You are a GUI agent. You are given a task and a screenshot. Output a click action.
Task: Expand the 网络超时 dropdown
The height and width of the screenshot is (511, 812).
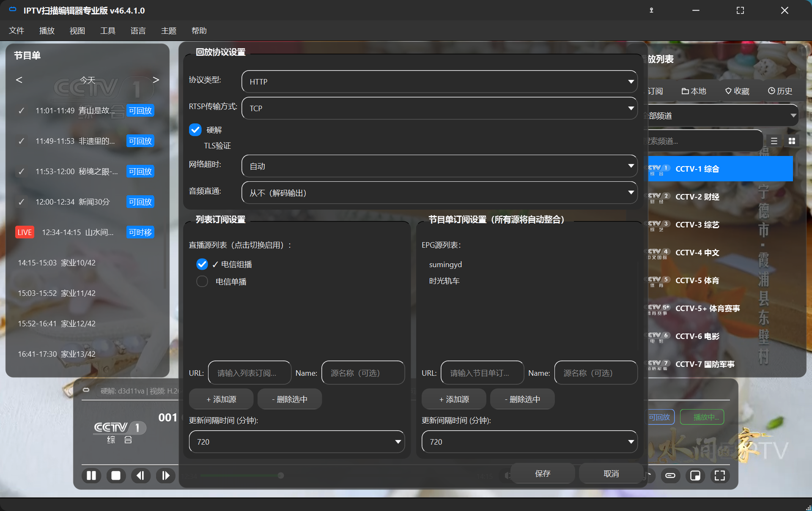pyautogui.click(x=439, y=166)
